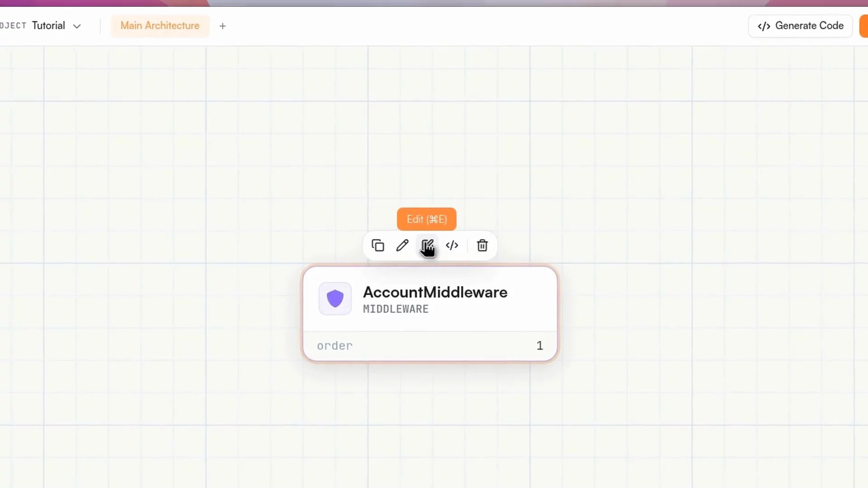Click the shield icon on AccountMiddleware node
868x488 pixels.
click(335, 299)
